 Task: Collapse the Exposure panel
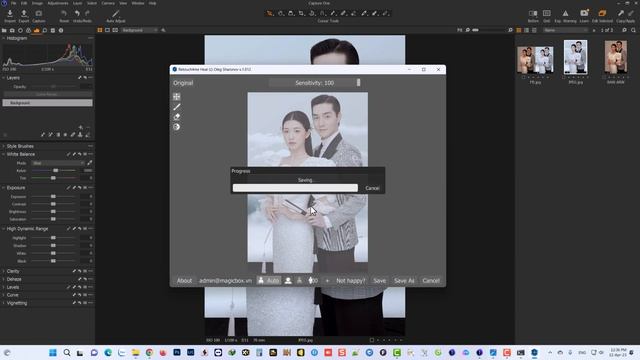click(x=4, y=188)
